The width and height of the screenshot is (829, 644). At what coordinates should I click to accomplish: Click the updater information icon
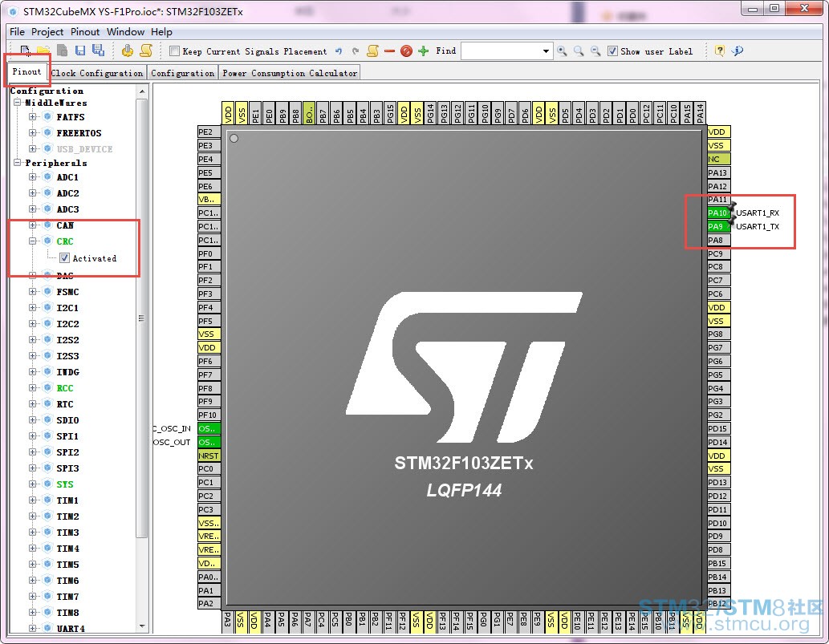coord(738,51)
